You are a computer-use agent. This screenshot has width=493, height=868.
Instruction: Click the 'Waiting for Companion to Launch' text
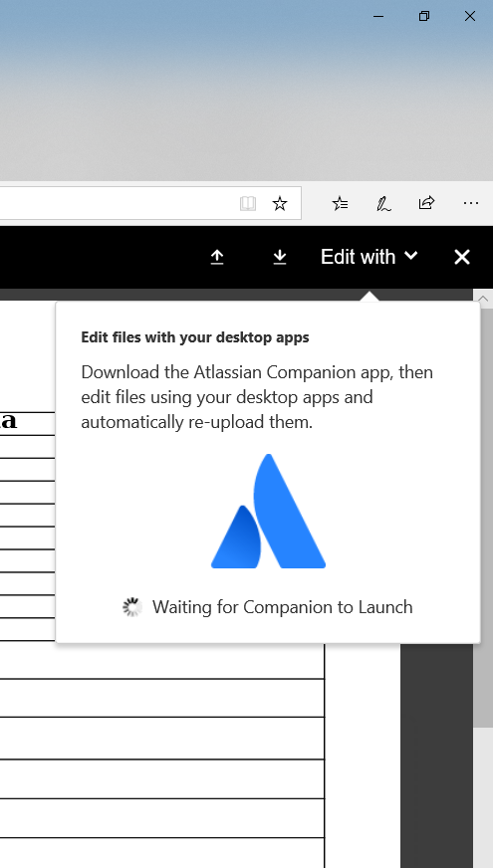[283, 607]
